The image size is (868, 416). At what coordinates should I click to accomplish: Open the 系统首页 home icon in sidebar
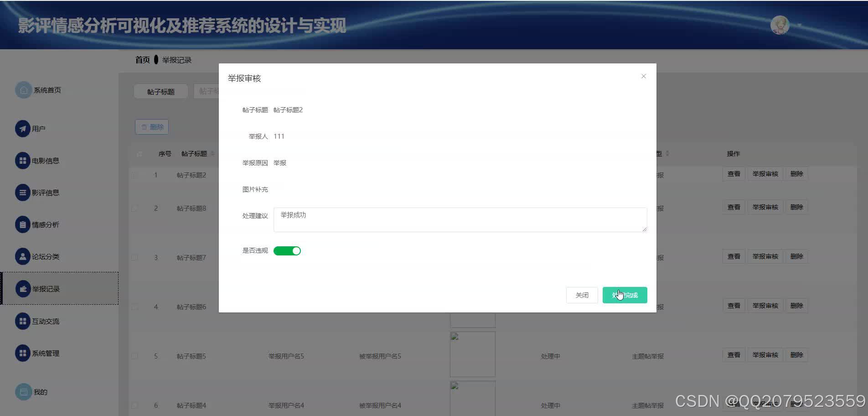point(23,89)
